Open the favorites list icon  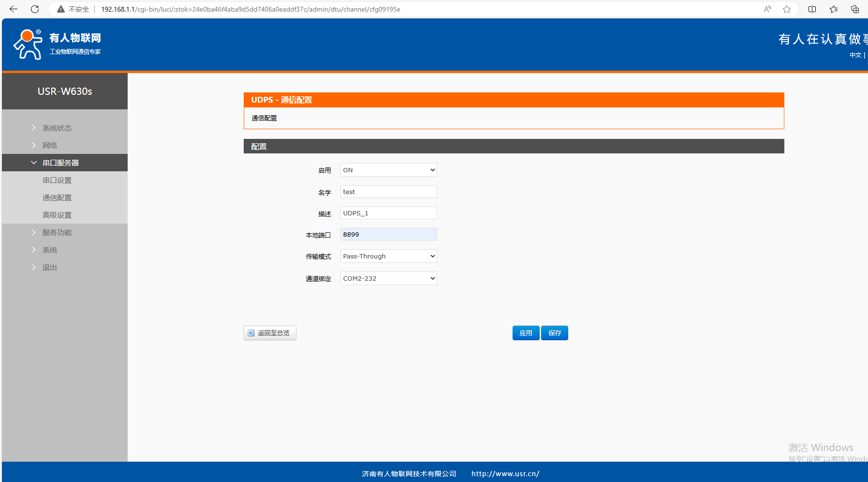click(x=834, y=9)
